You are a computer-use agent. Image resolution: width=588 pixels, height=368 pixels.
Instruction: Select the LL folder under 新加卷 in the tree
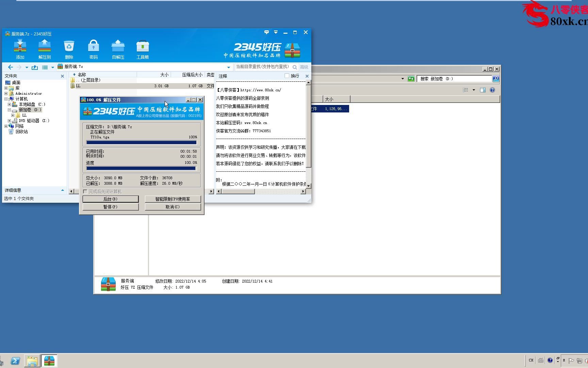tap(24, 115)
